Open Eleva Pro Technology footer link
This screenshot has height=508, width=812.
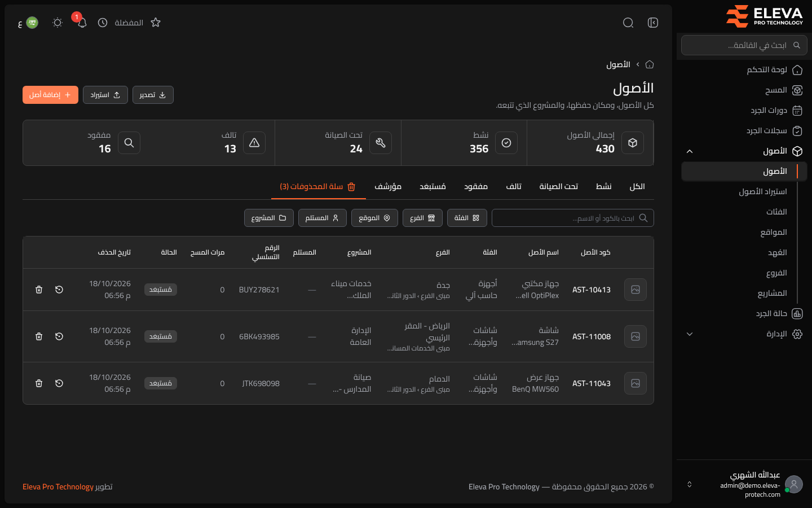point(58,487)
